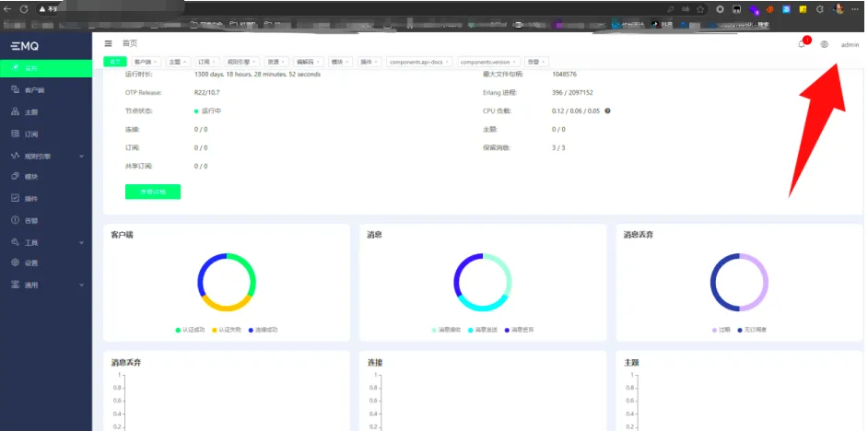
Task: Open the admin user menu
Action: coord(850,45)
